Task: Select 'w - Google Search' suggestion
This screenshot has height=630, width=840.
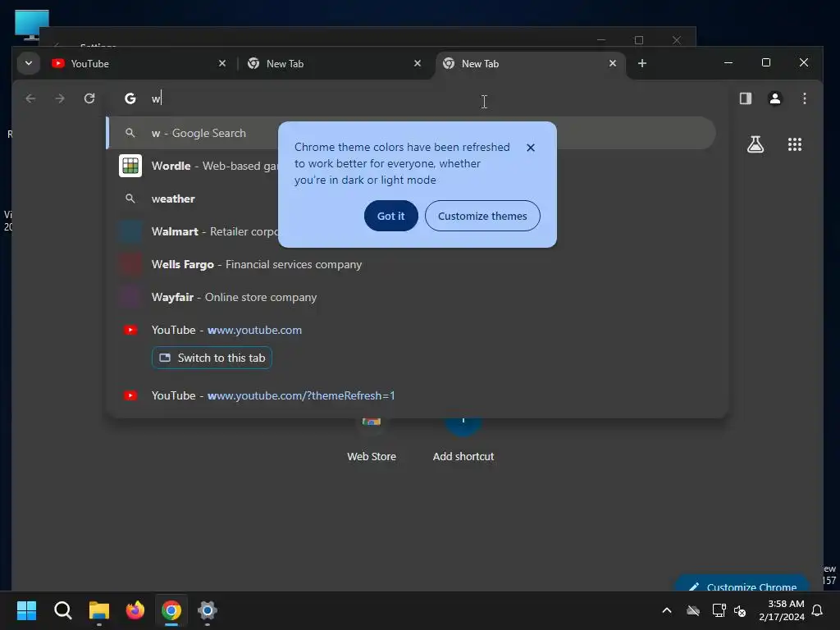Action: click(412, 133)
